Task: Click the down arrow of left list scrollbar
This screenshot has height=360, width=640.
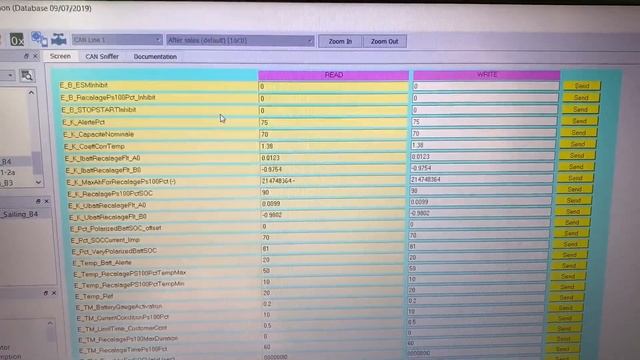Action: (38, 182)
